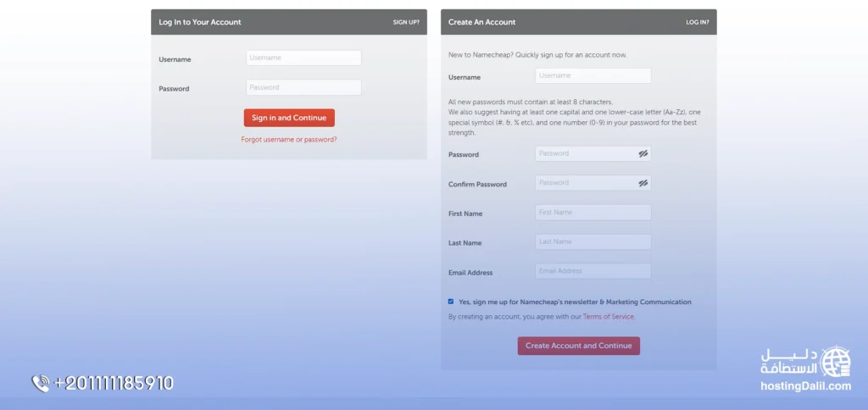Focus the First Name field
Image resolution: width=868 pixels, height=410 pixels.
(x=593, y=213)
